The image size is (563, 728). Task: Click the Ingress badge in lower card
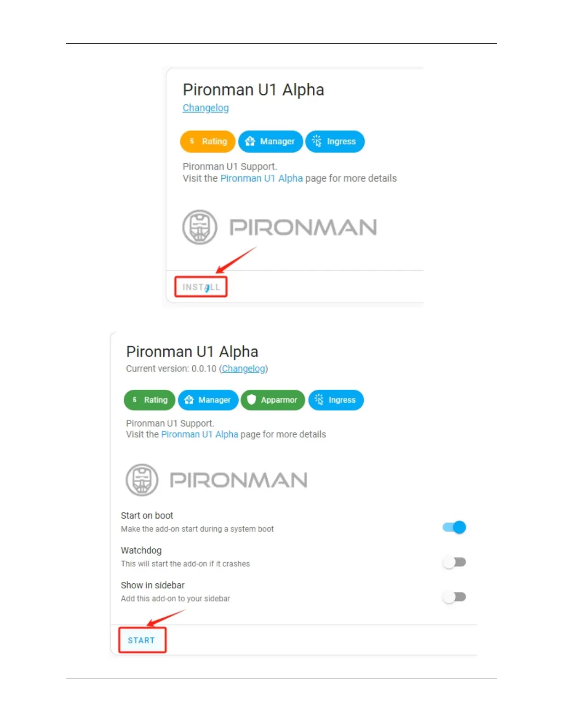point(336,400)
